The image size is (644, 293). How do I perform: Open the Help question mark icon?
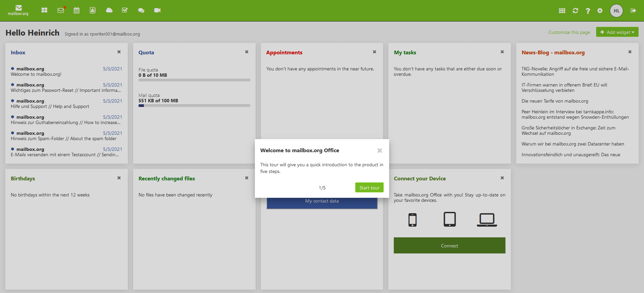click(x=588, y=11)
